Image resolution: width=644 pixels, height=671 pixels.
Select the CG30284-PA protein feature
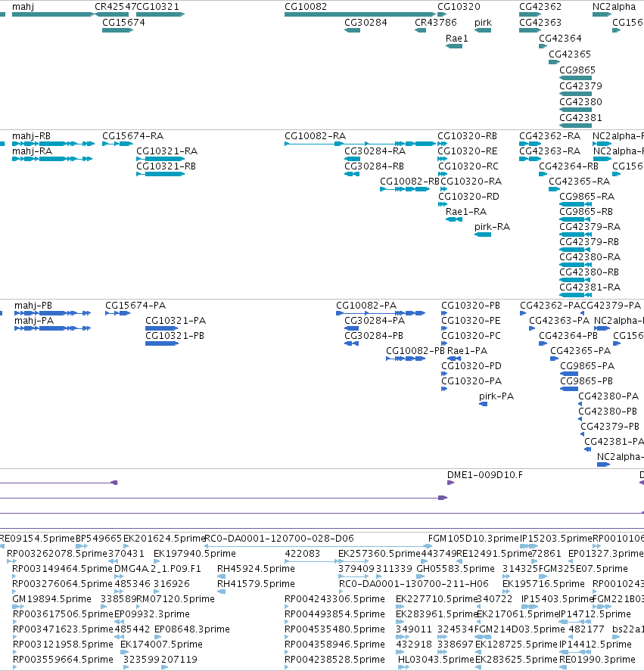352,328
